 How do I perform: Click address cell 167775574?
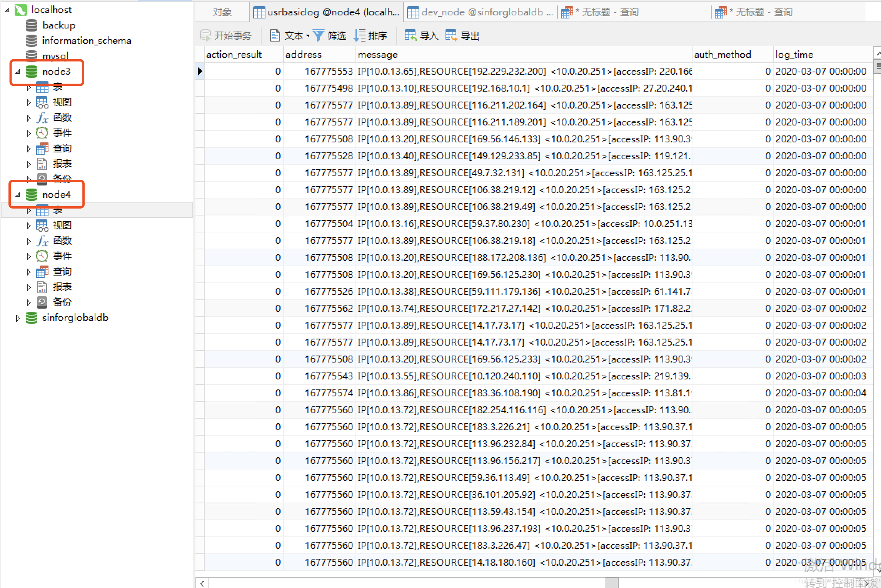tap(319, 393)
